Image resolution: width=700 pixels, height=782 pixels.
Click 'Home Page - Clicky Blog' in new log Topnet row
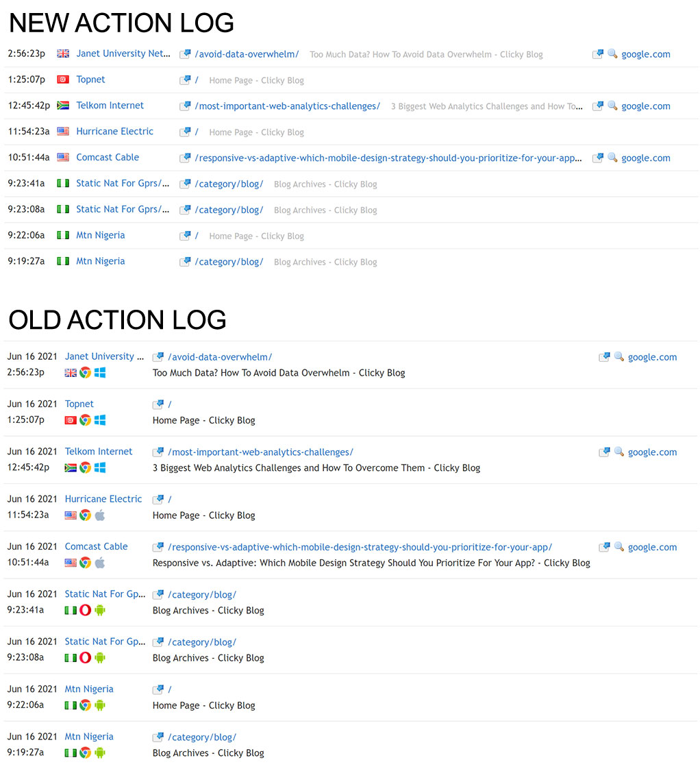[x=256, y=80]
